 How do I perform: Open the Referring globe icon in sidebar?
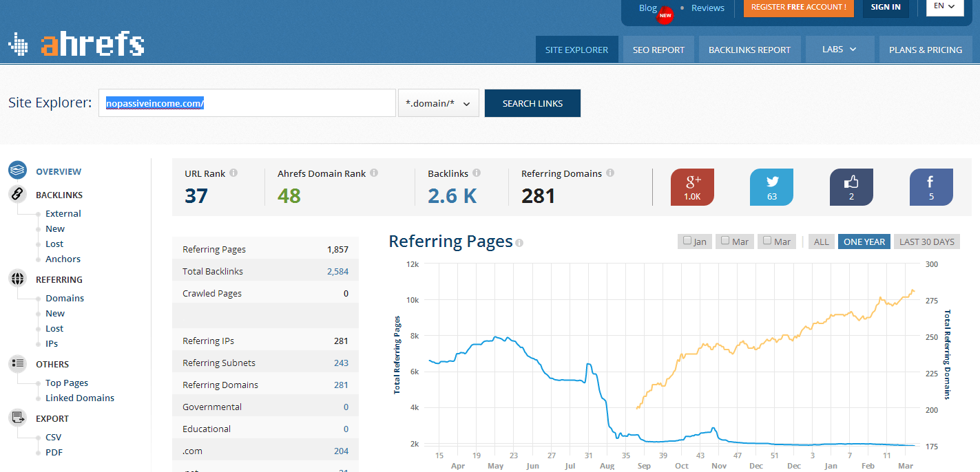click(17, 279)
